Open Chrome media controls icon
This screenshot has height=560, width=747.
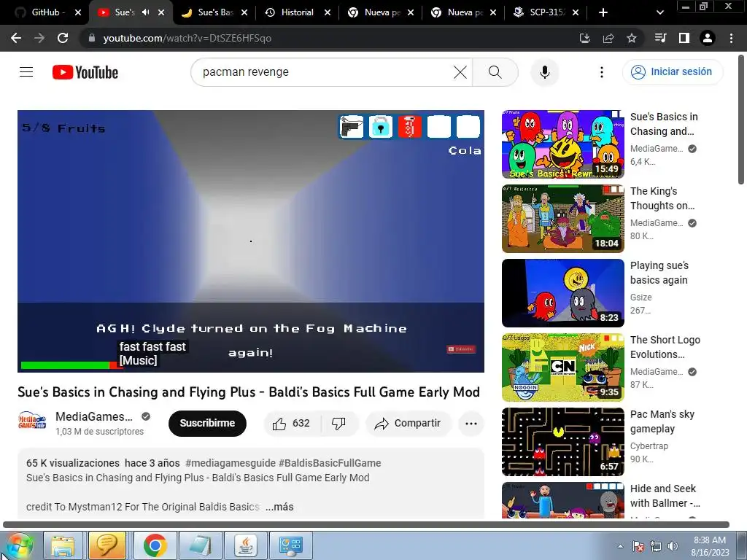tap(661, 38)
